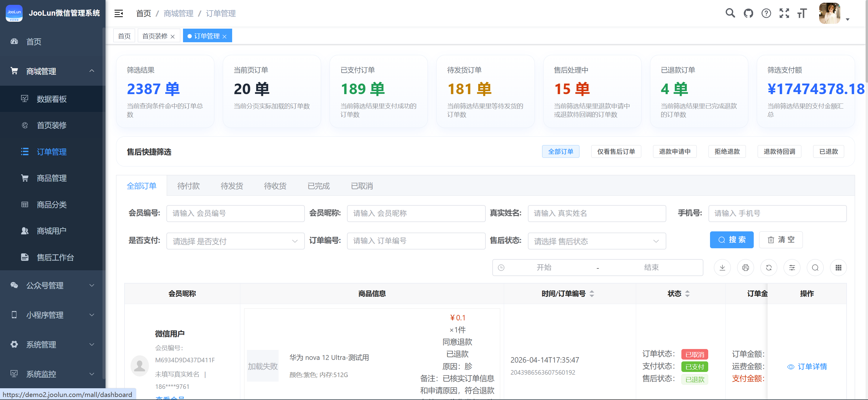
Task: Refresh the order table with refresh icon
Action: tap(769, 268)
